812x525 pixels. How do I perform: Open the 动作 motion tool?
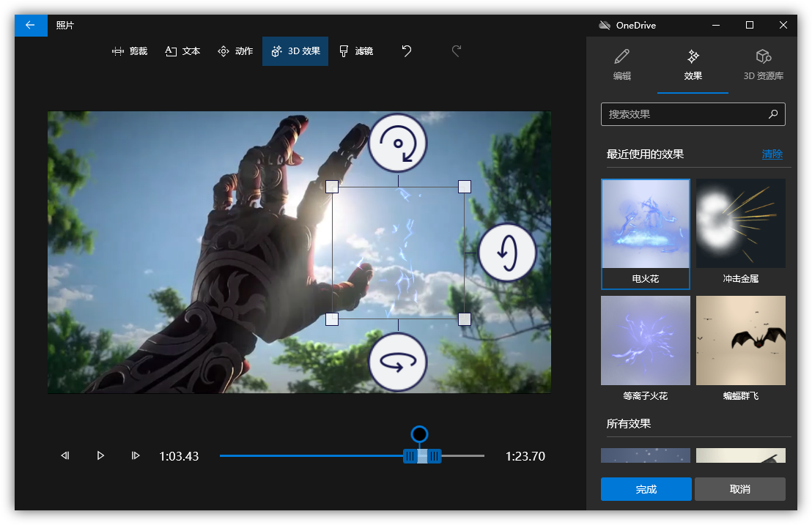(x=236, y=51)
